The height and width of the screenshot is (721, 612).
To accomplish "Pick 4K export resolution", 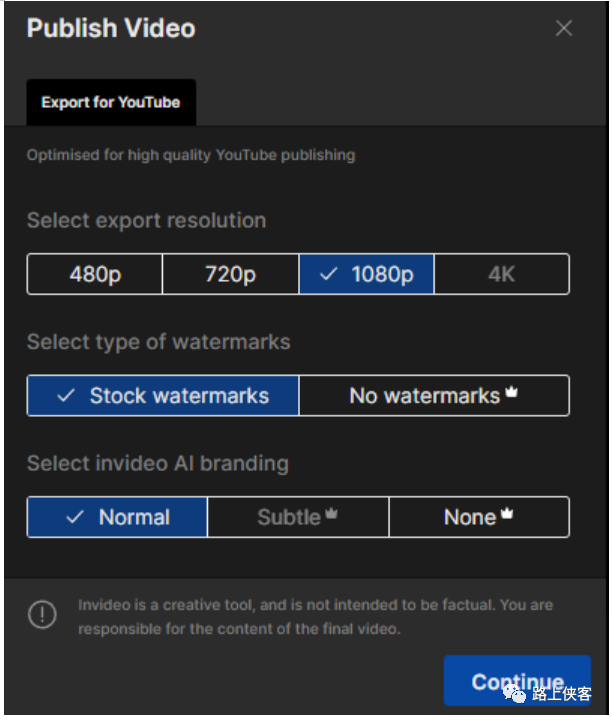I will (503, 275).
